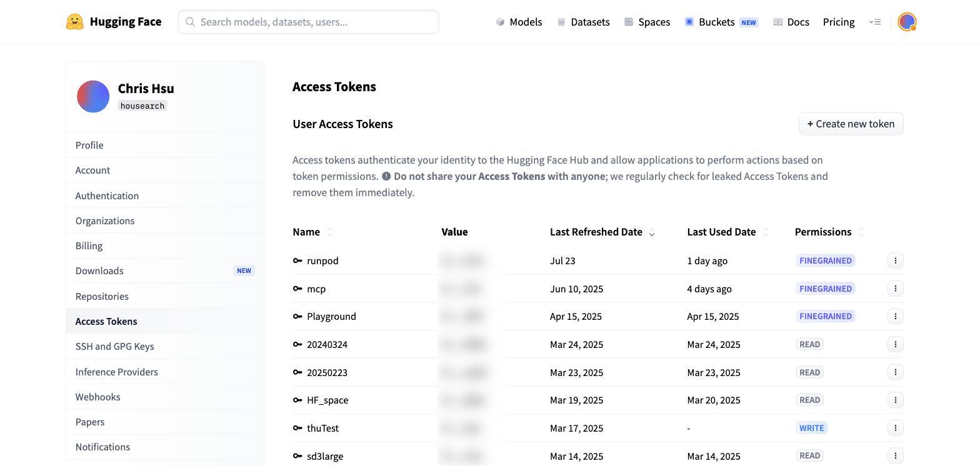Click the key icon beside HF_space
The height and width of the screenshot is (466, 980).
(x=297, y=400)
